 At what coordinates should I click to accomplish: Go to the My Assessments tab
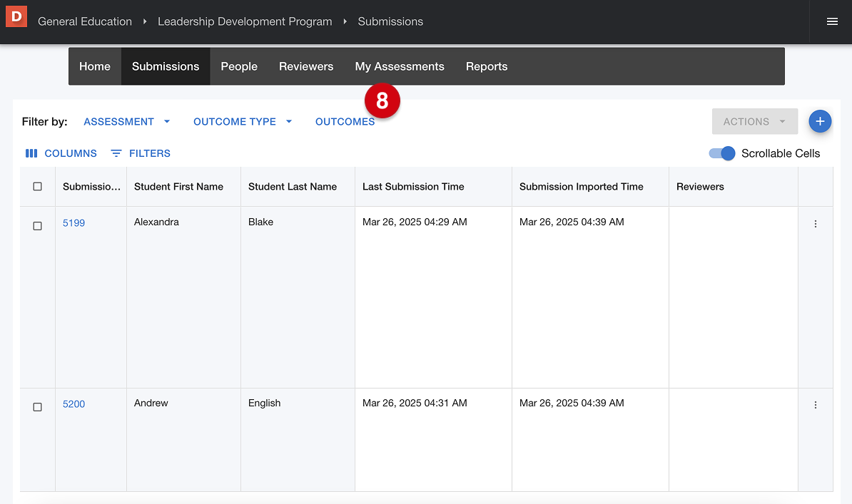click(400, 66)
